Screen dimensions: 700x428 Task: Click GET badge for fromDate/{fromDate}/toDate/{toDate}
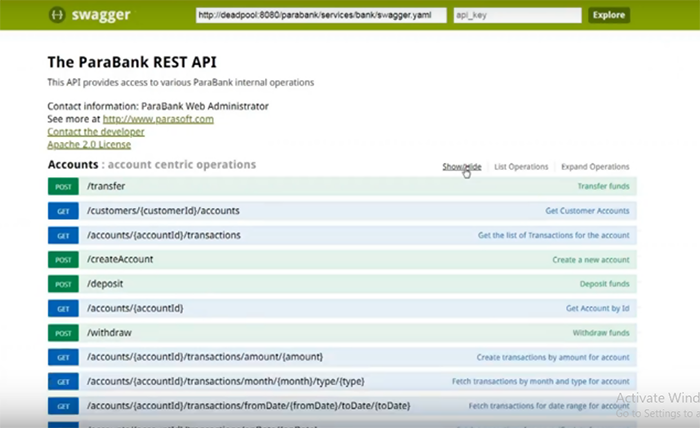63,406
